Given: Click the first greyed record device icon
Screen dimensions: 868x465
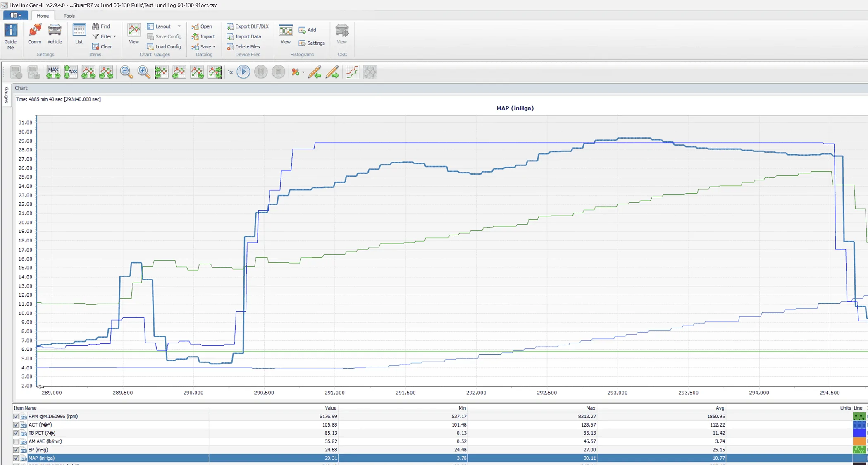Looking at the screenshot, I should [x=16, y=72].
